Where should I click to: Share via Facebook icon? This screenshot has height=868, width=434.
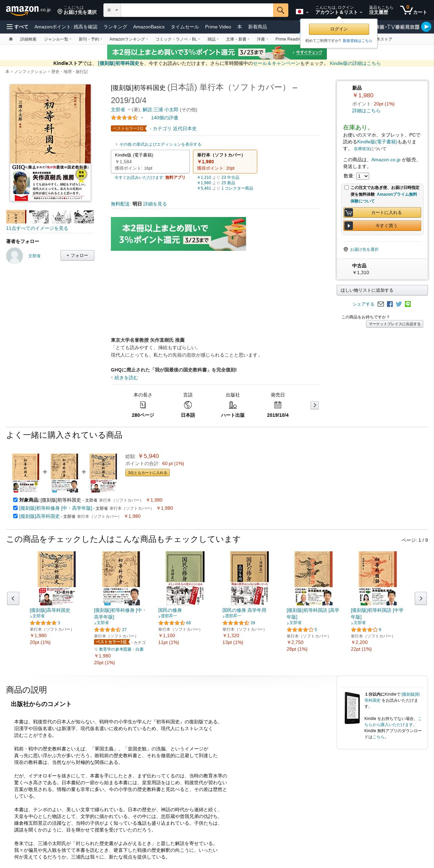pyautogui.click(x=390, y=304)
